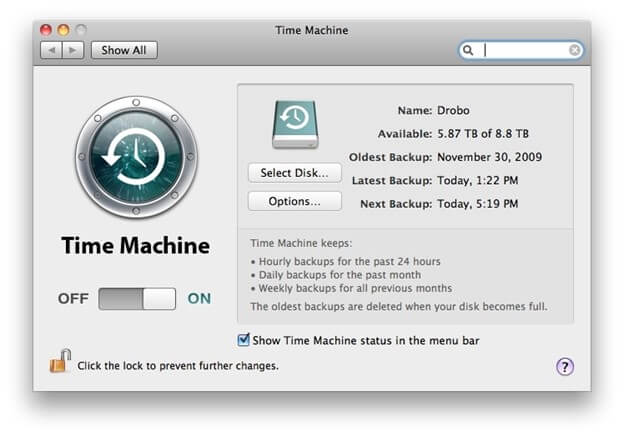Click the Daily backups for the past month line
624x437 pixels.
[336, 275]
